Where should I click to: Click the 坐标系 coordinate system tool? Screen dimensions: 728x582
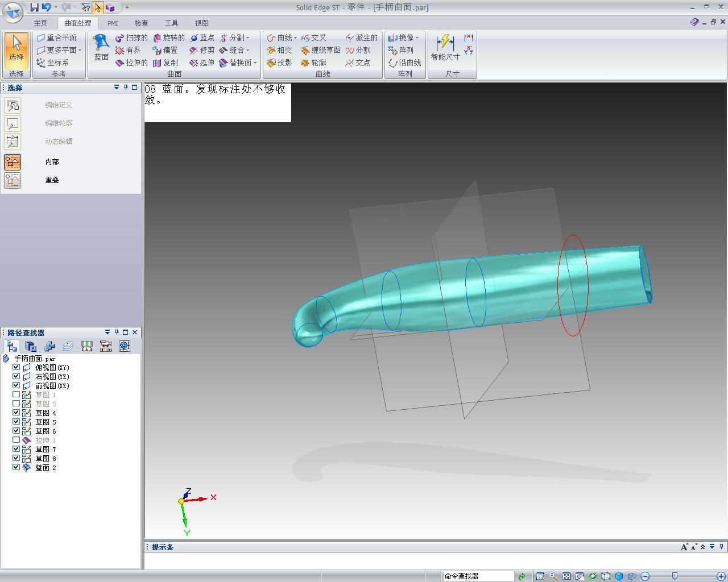(52, 63)
